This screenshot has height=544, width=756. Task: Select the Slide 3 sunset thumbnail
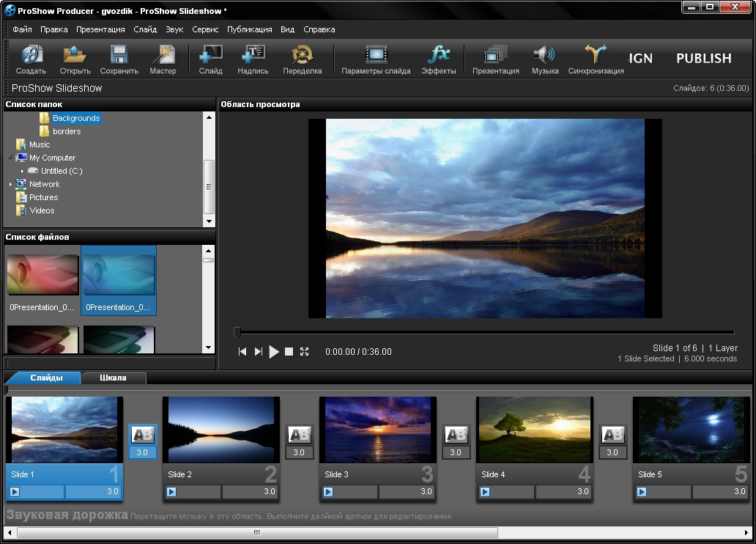point(378,430)
